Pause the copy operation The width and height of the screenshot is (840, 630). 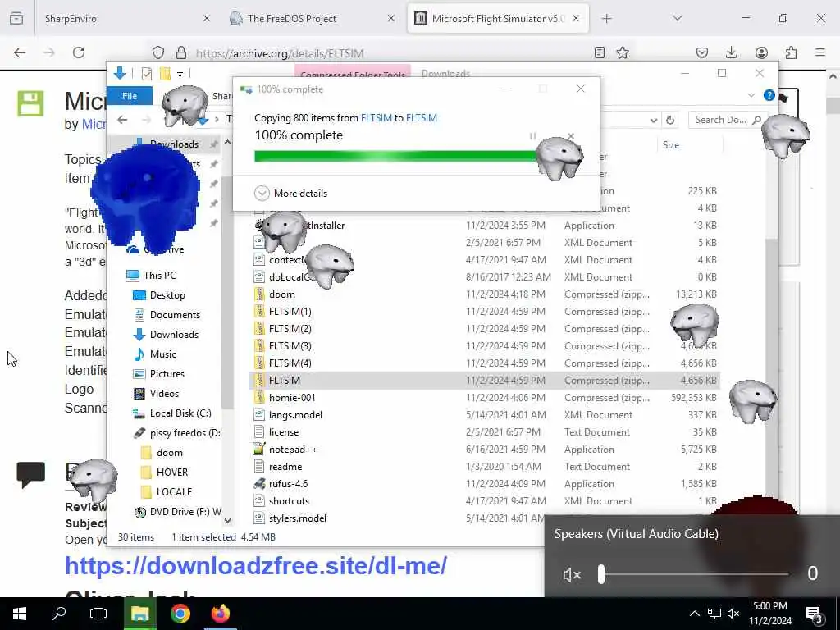[x=532, y=136]
